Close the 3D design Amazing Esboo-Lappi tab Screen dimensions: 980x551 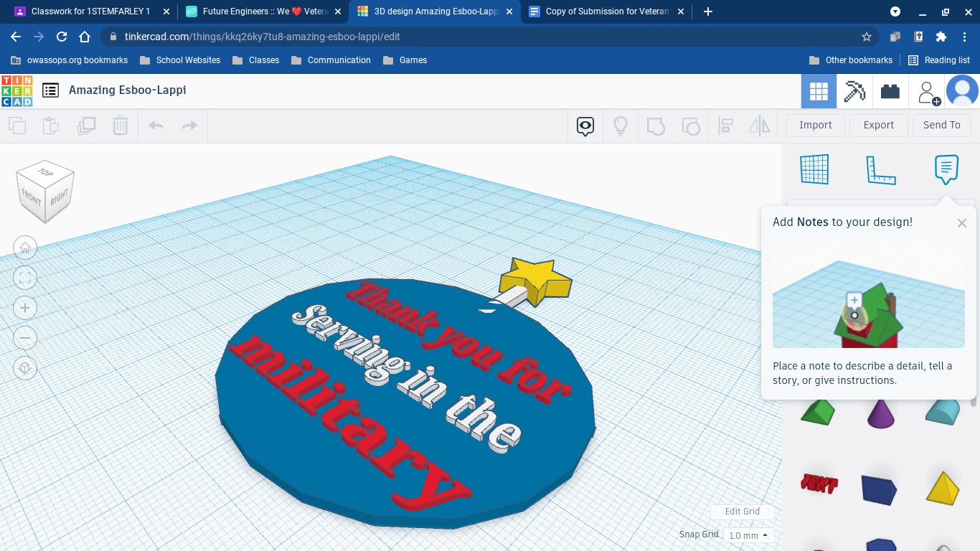pos(509,11)
